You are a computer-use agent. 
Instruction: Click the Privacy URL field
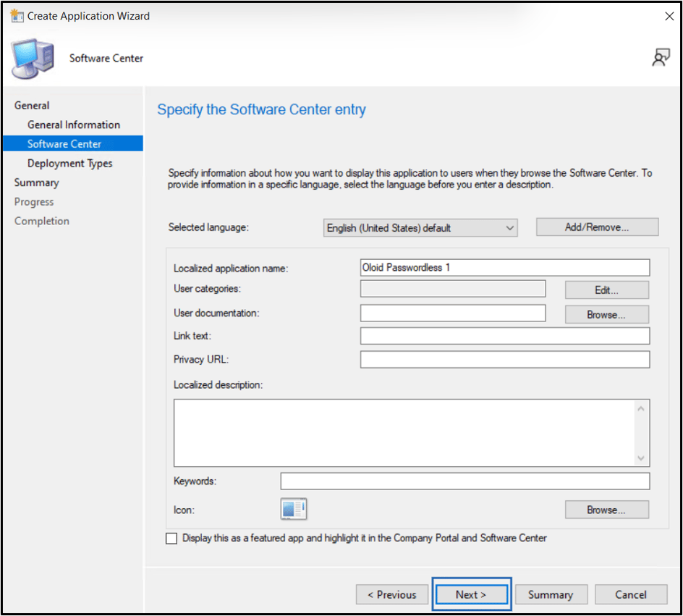pyautogui.click(x=505, y=360)
